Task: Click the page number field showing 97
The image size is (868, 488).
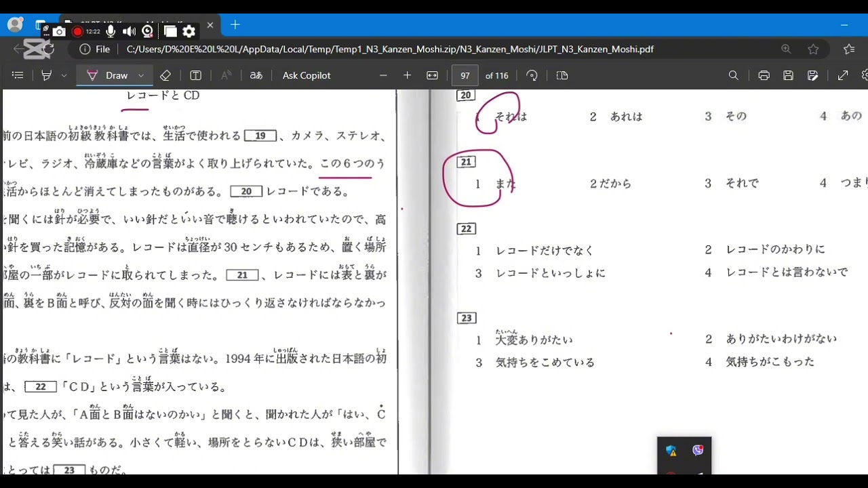Action: click(x=465, y=75)
